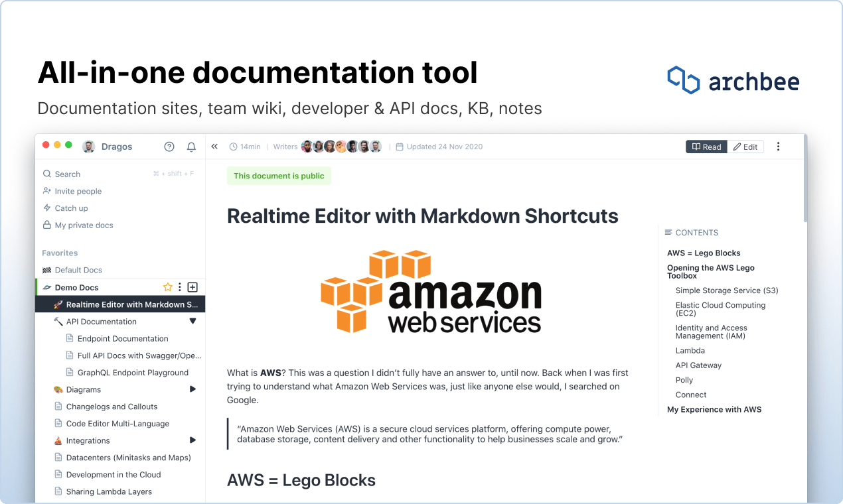Click Invite people
Viewport: 843px width, 504px height.
[78, 191]
